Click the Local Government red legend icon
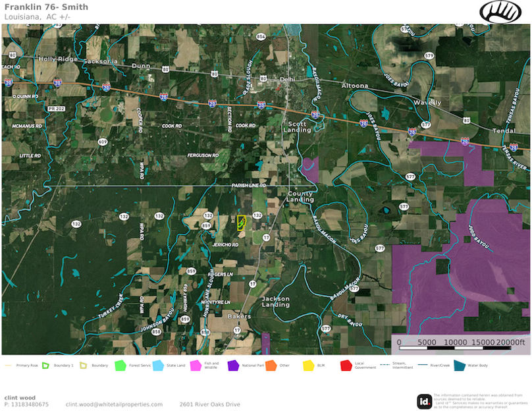Viewport: 532px width, 411px height. coord(345,365)
